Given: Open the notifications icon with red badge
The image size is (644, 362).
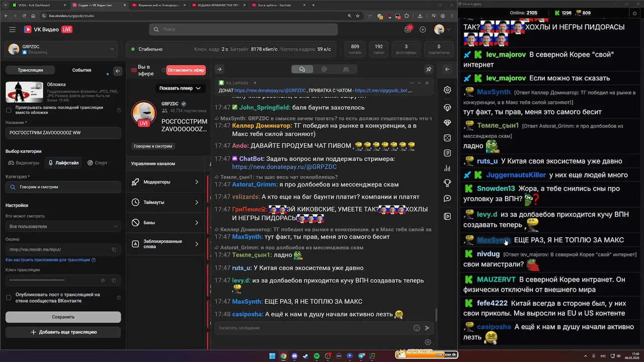Looking at the screenshot, I should (x=409, y=29).
